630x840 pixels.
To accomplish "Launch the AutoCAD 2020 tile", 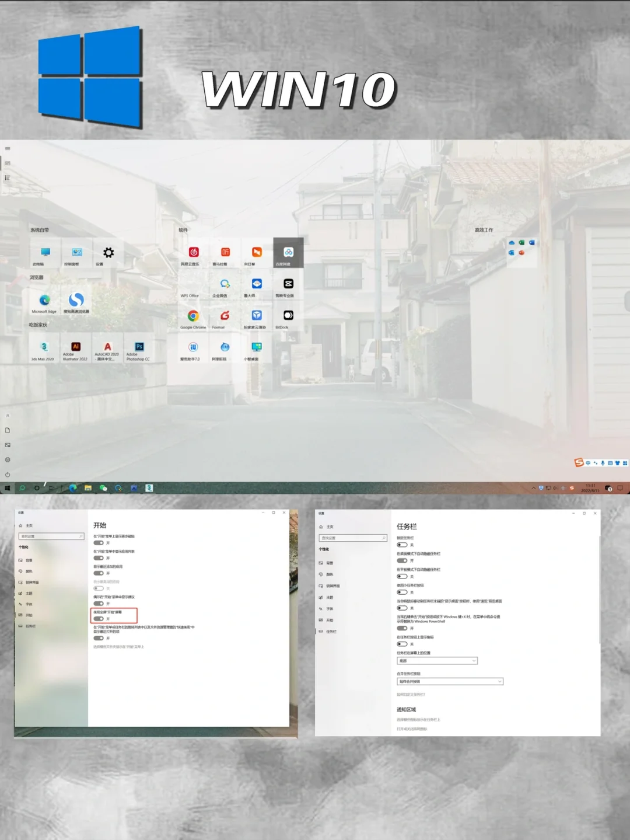I will 107,348.
